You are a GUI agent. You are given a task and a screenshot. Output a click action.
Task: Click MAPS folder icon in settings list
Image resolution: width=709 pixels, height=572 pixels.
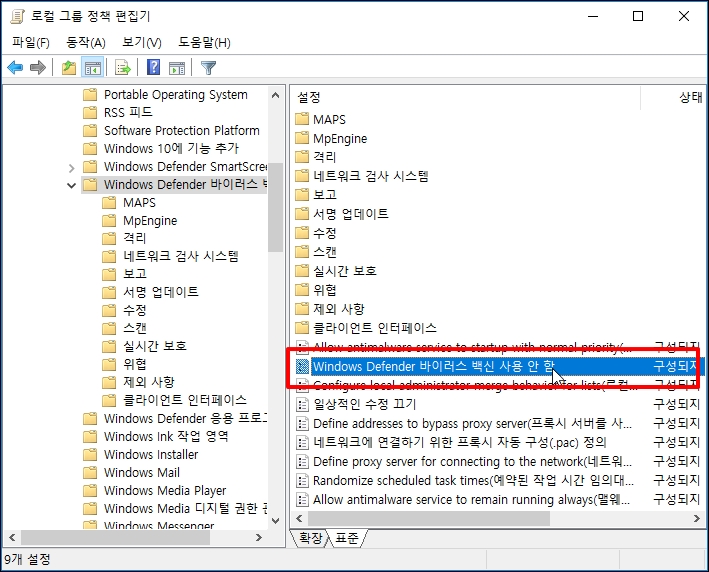(x=302, y=119)
